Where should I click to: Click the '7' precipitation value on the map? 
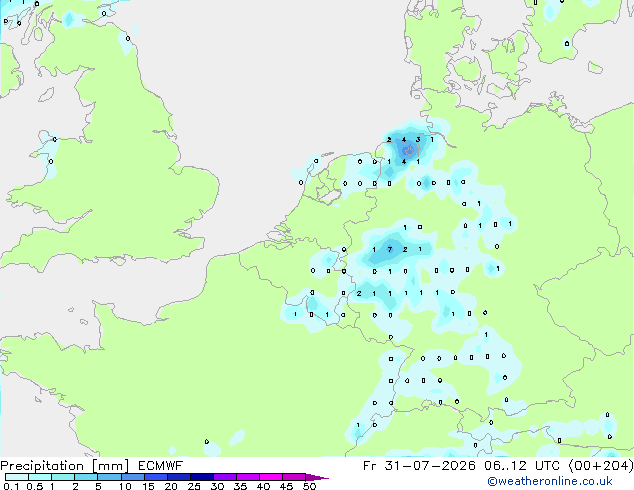click(x=390, y=249)
